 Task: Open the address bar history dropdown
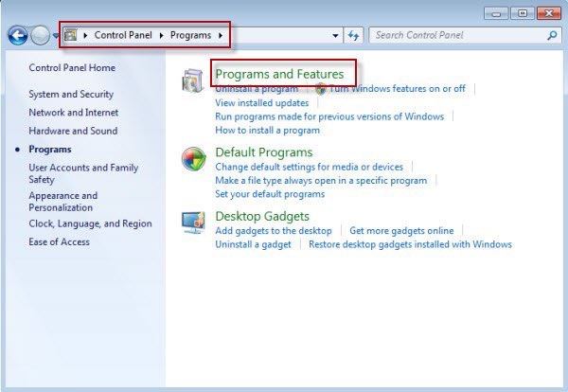(x=335, y=35)
